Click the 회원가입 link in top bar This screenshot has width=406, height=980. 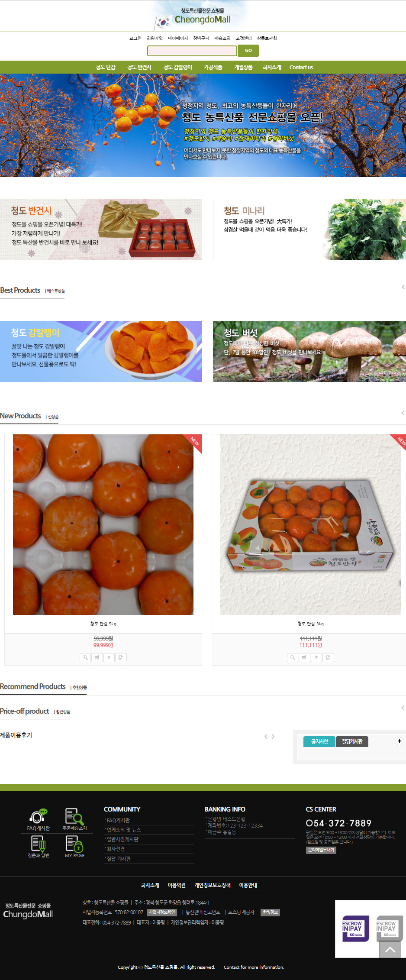155,38
